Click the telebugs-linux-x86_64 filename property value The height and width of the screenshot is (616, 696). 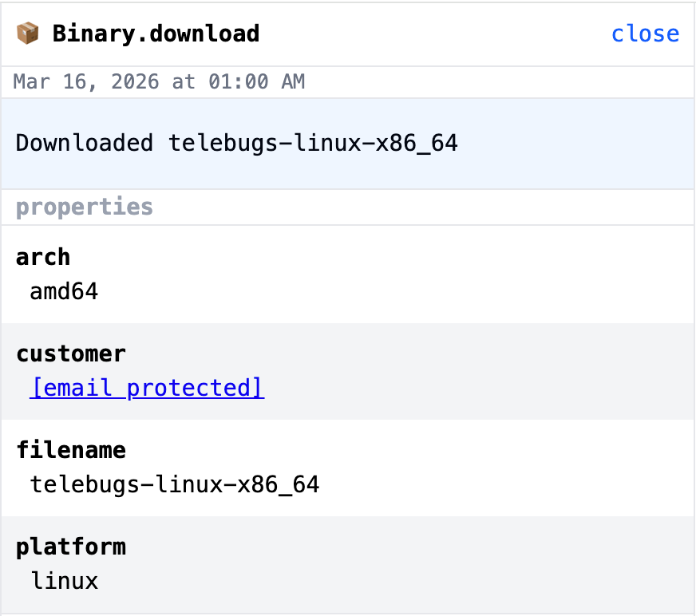point(175,484)
